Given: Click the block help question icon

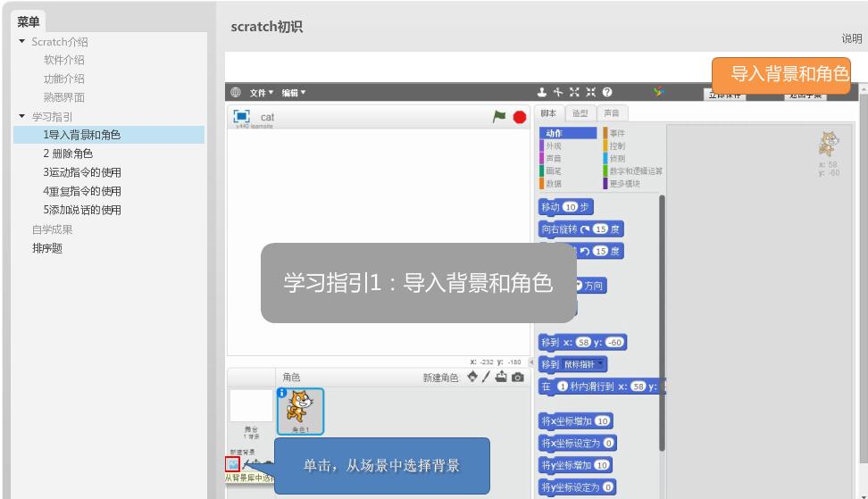Looking at the screenshot, I should (607, 92).
